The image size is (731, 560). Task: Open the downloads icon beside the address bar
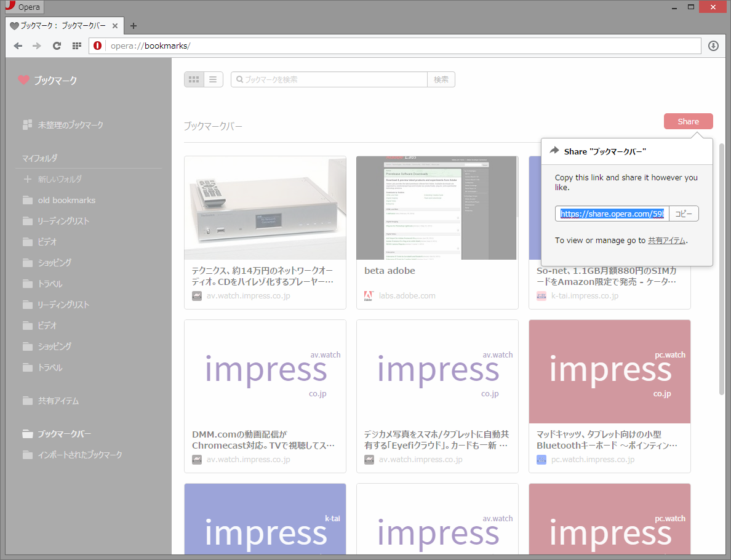click(713, 46)
